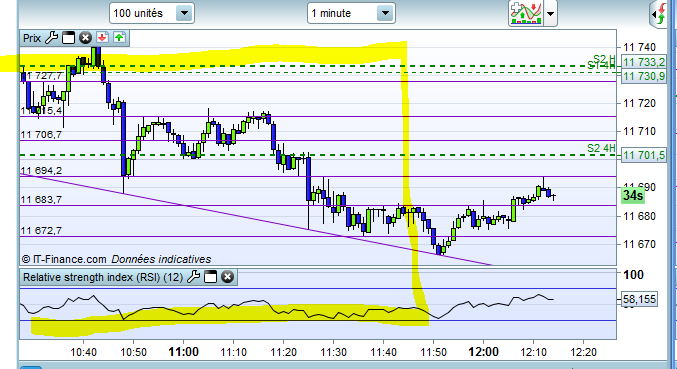Open the Prix panel wrench settings
The image size is (677, 369).
click(51, 38)
